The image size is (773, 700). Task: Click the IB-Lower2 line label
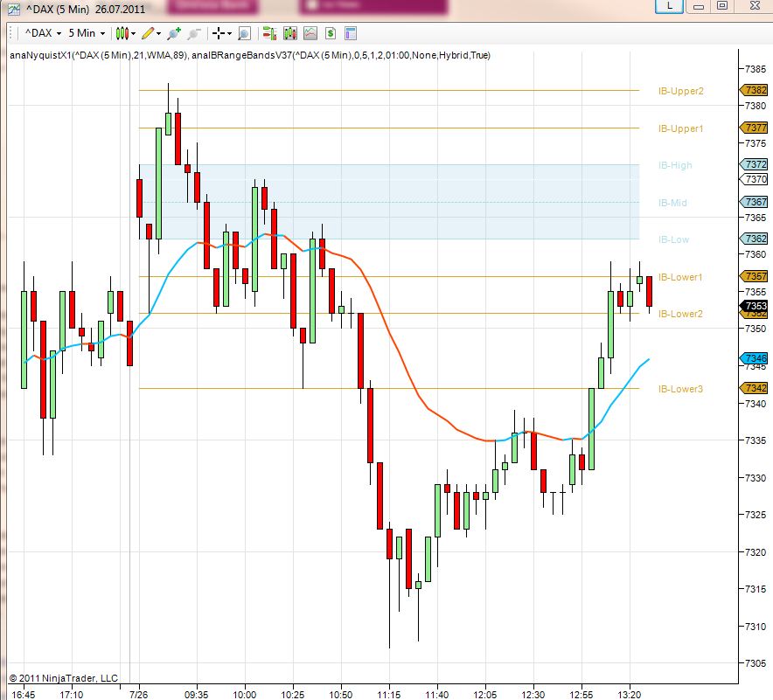pyautogui.click(x=680, y=314)
